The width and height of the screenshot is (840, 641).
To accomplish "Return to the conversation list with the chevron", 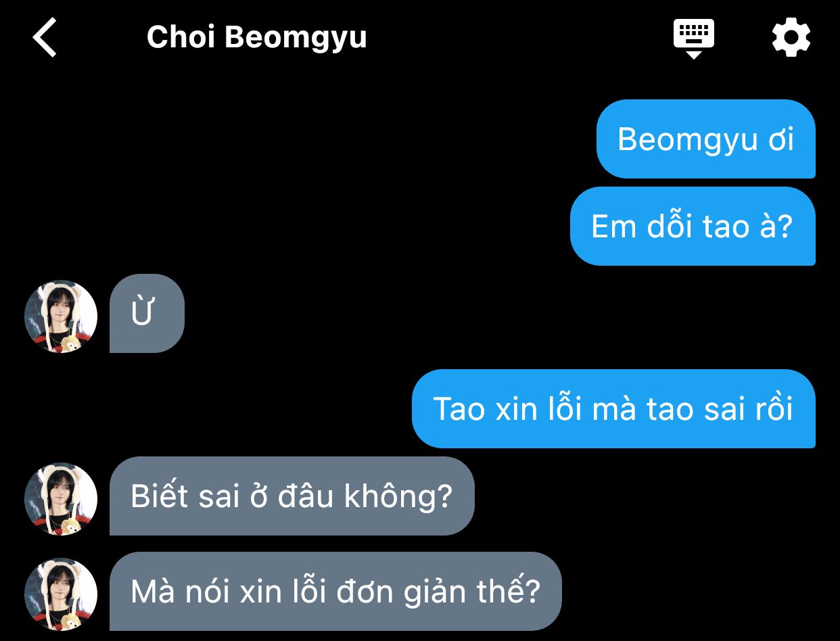I will pyautogui.click(x=45, y=37).
